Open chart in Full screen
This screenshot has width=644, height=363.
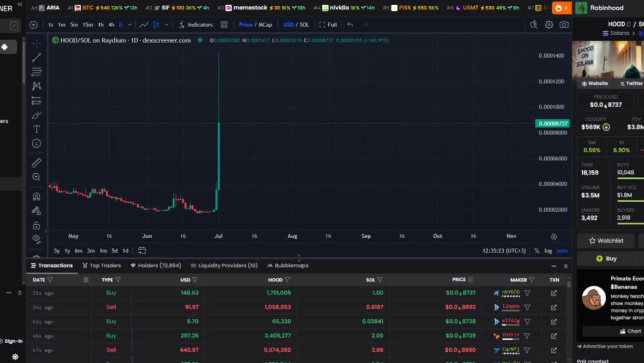click(328, 24)
